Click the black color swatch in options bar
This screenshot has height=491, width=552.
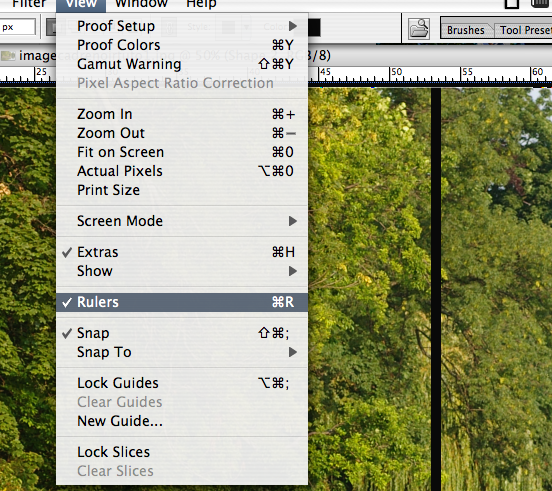314,27
